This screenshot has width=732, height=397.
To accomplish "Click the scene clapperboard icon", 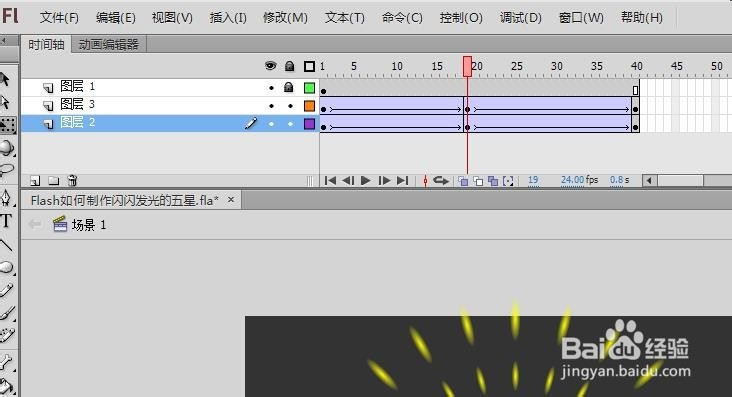I will [x=60, y=224].
